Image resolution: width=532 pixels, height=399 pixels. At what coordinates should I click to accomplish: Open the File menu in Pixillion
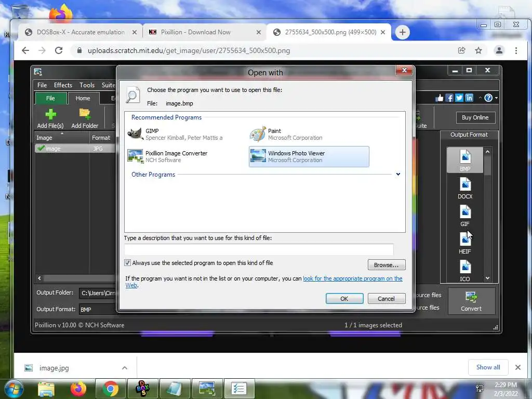[x=42, y=85]
